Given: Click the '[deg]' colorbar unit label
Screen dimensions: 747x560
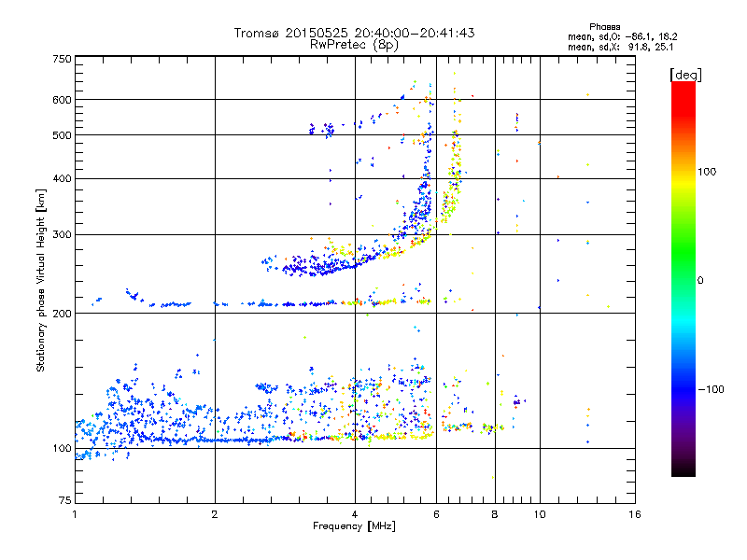Looking at the screenshot, I should point(685,75).
